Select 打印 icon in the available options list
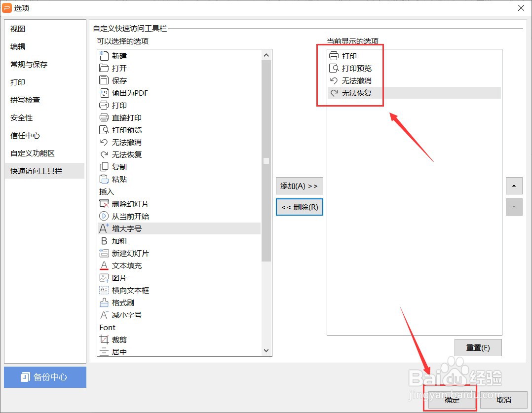532x413 pixels. click(104, 105)
